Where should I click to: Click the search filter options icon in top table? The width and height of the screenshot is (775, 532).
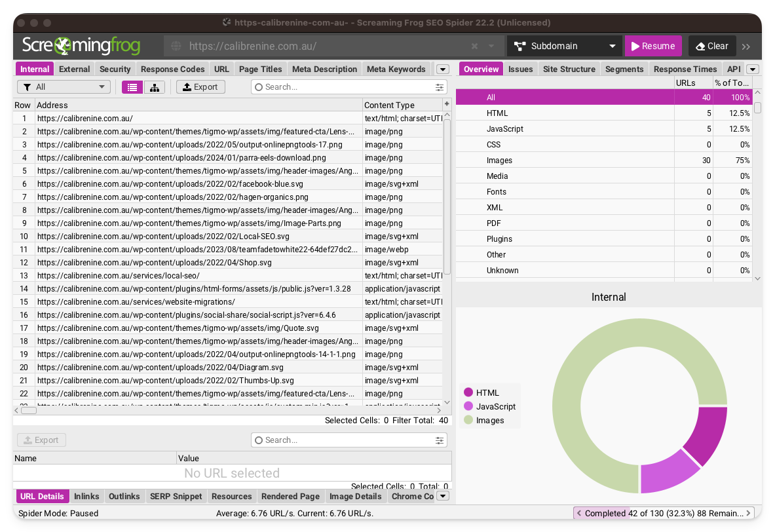coord(439,87)
